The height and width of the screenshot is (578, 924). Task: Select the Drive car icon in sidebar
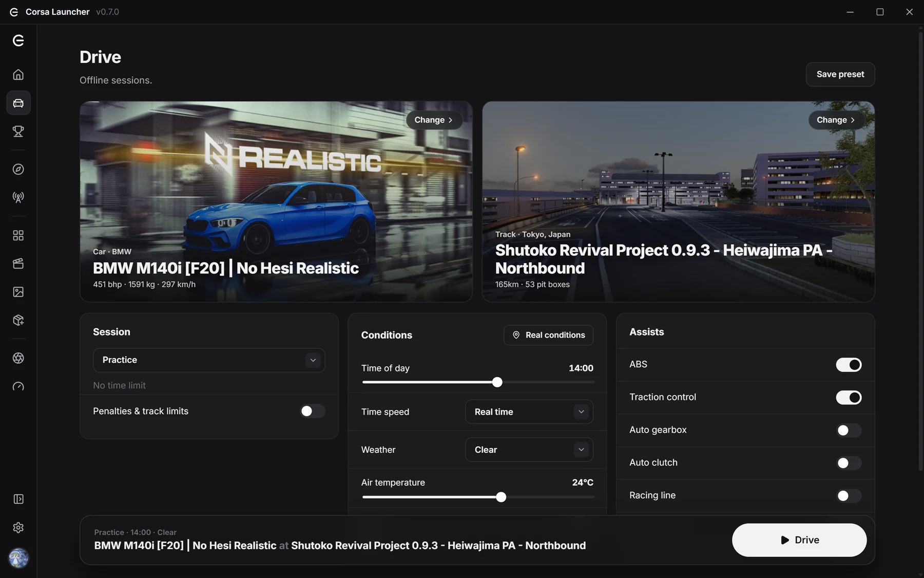[x=18, y=103]
